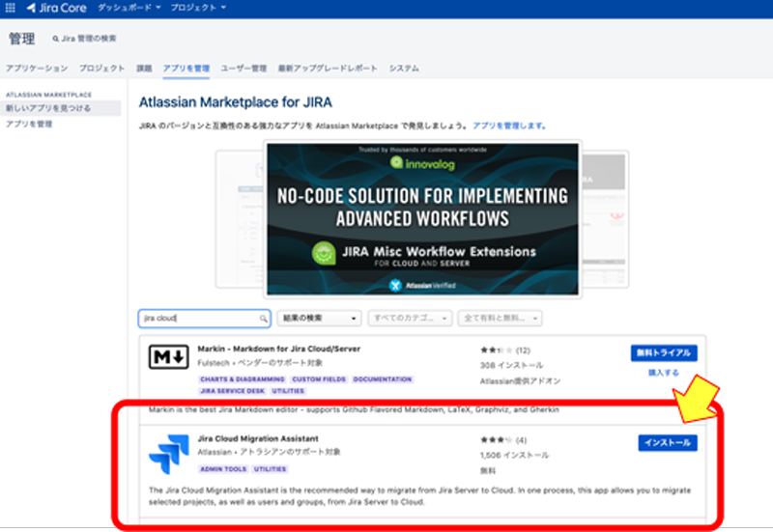Click the Fulstech vendor name
The width and height of the screenshot is (773, 532).
click(214, 363)
